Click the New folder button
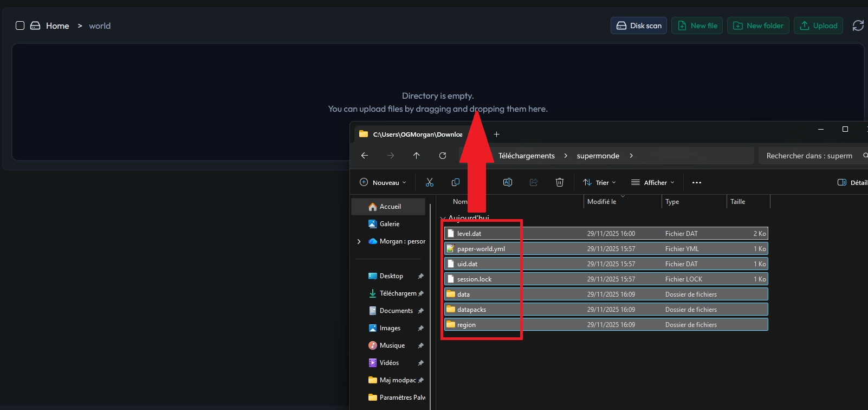 758,25
